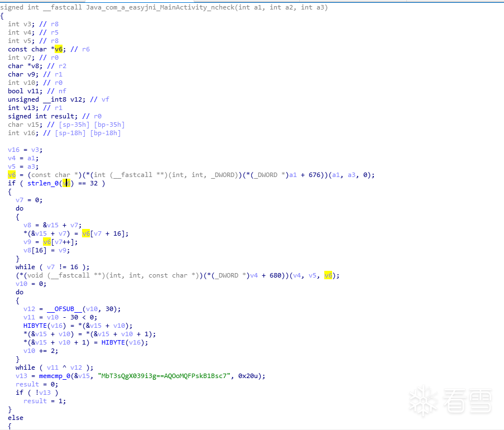Viewport: 504px width, 430px height.
Task: Select 'signed int result; // r0' line
Action: (55, 116)
